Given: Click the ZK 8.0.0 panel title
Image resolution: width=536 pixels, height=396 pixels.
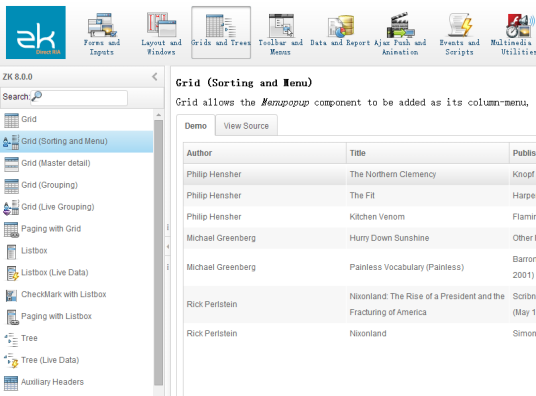Looking at the screenshot, I should pos(17,77).
